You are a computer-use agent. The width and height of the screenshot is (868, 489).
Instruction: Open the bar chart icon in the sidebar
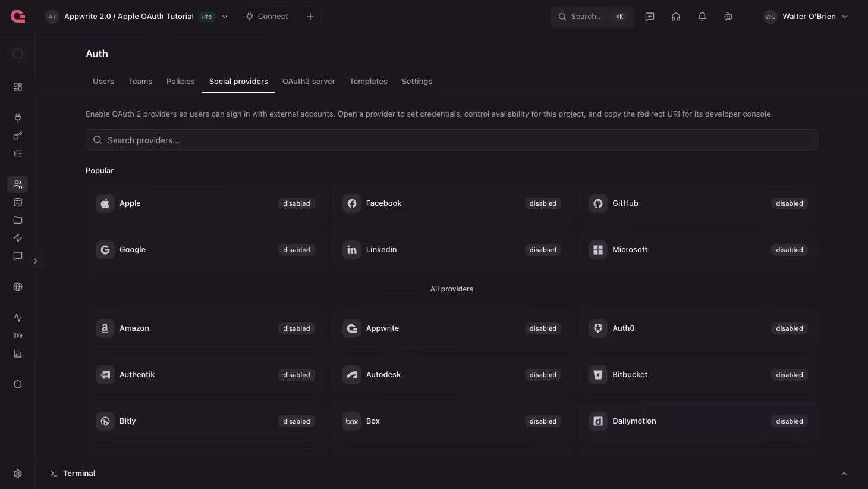point(18,353)
